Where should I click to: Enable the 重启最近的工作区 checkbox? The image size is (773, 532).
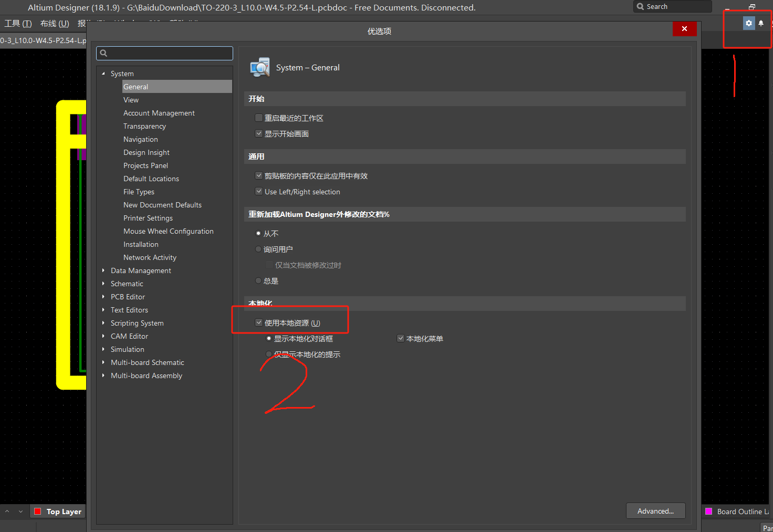point(259,118)
